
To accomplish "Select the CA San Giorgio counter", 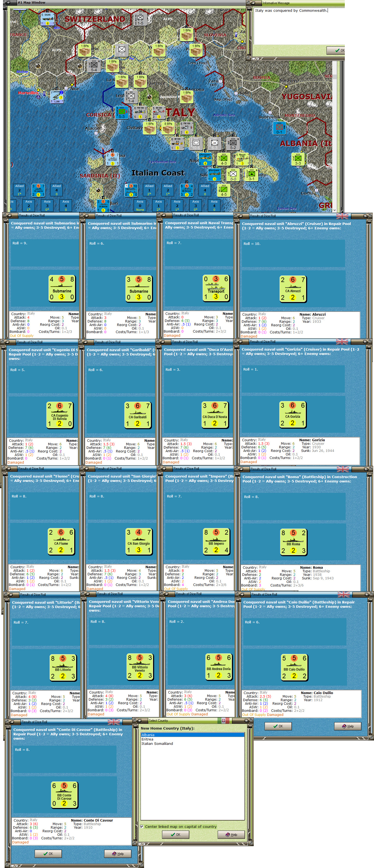I will (x=139, y=541).
